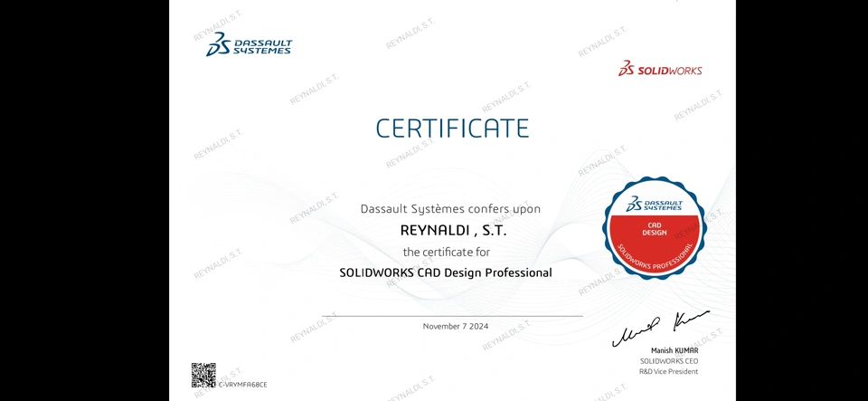Click "SOLIDWORKS CAD Design Professional" title
This screenshot has width=868, height=401.
pos(445,272)
